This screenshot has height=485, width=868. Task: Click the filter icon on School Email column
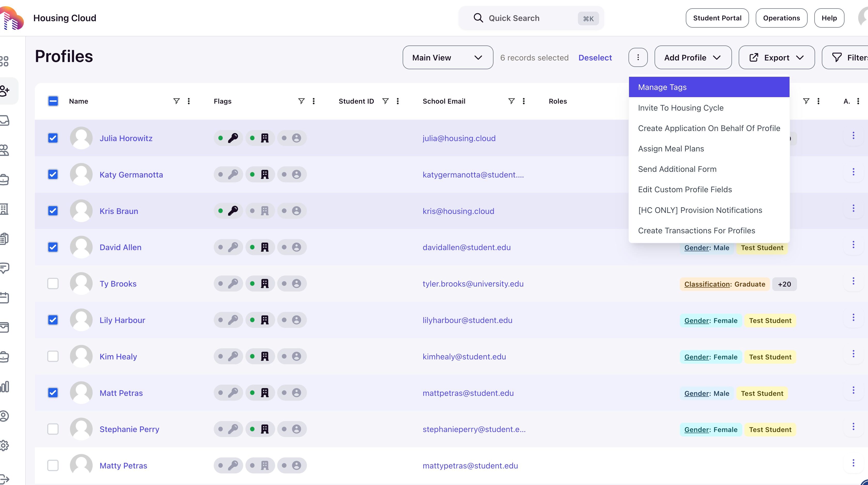coord(511,101)
